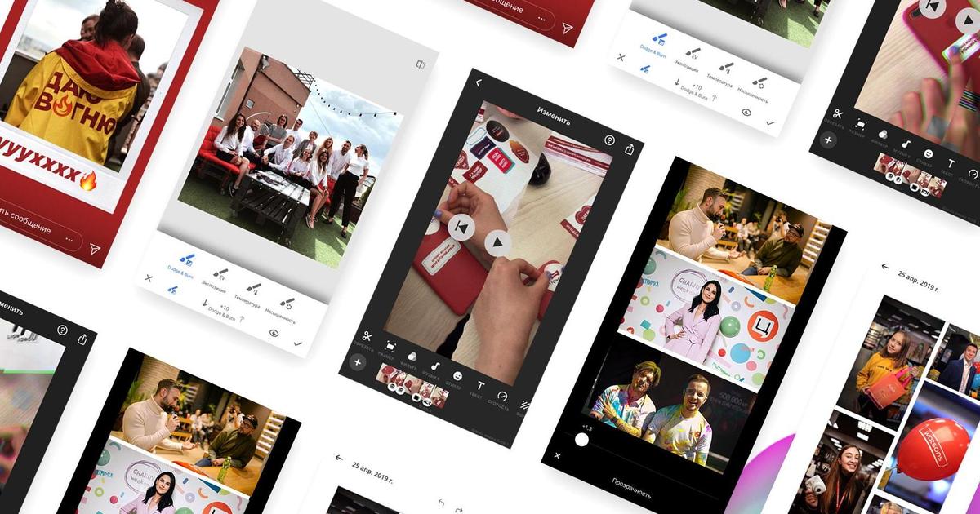Tap the plus add-clip button in the center editor
Image resolution: width=980 pixels, height=514 pixels.
(x=357, y=363)
